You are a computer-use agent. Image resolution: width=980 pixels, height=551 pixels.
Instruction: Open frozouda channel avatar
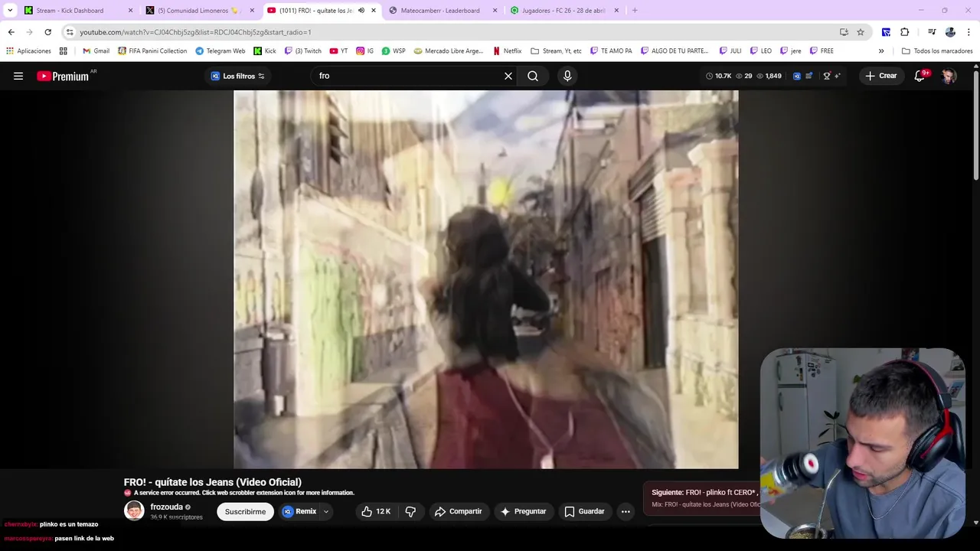[x=134, y=511]
